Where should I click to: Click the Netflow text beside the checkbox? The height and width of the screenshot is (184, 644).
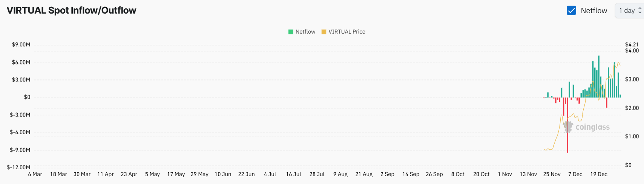pos(594,11)
